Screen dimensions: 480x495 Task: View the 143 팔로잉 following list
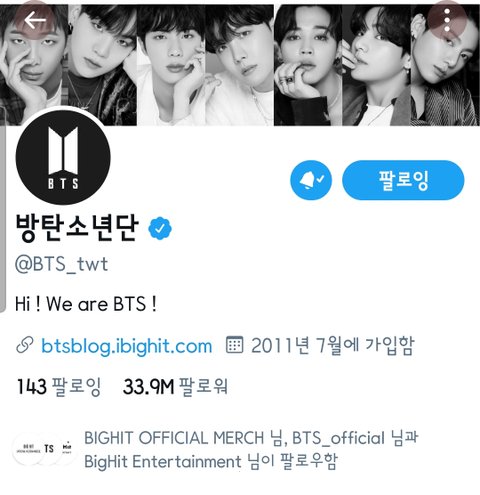(x=59, y=387)
